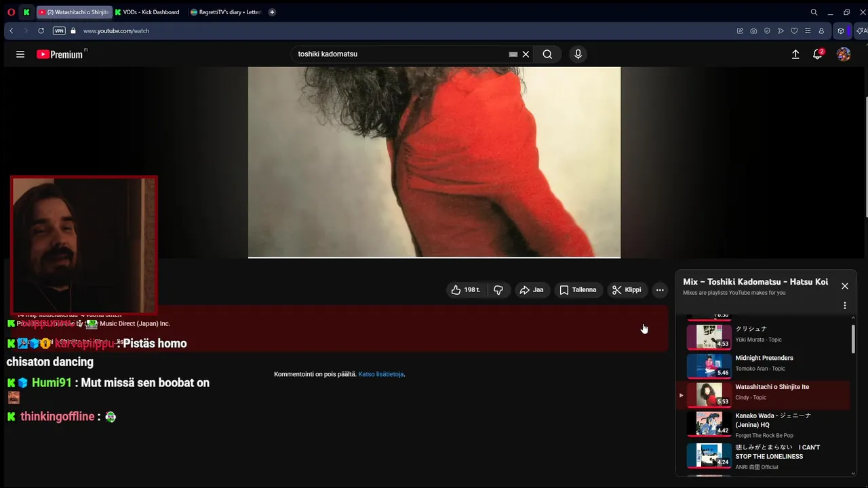Open the Opera account profile icon

(x=821, y=30)
